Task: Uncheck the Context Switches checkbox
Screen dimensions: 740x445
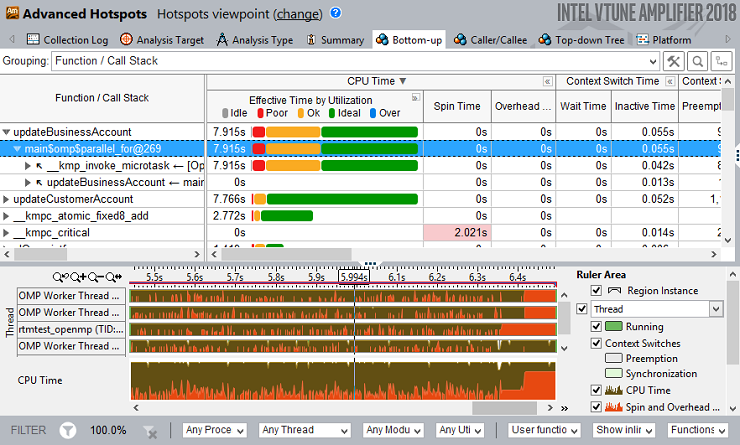Action: point(598,343)
